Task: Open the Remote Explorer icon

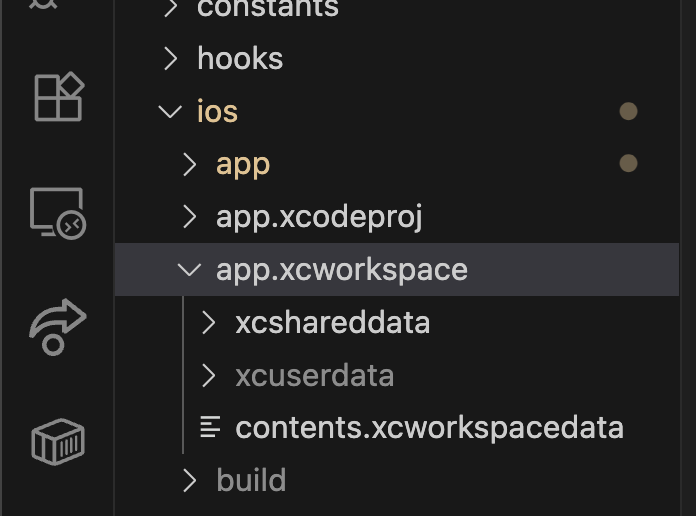Action: [58, 214]
